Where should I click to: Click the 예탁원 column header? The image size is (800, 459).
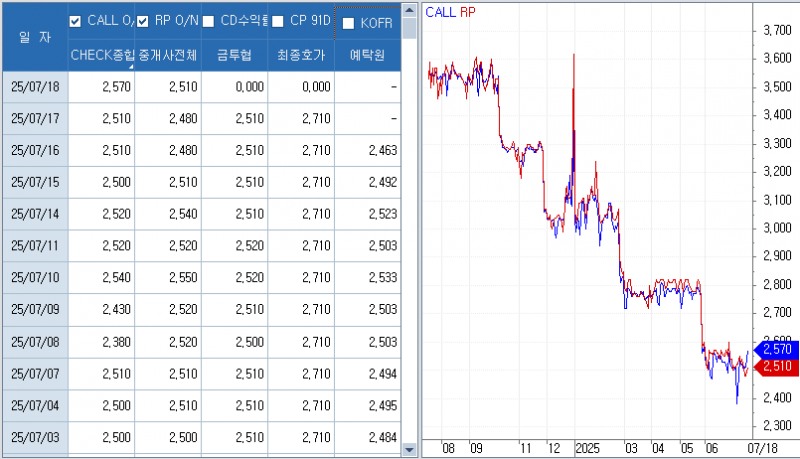point(367,56)
